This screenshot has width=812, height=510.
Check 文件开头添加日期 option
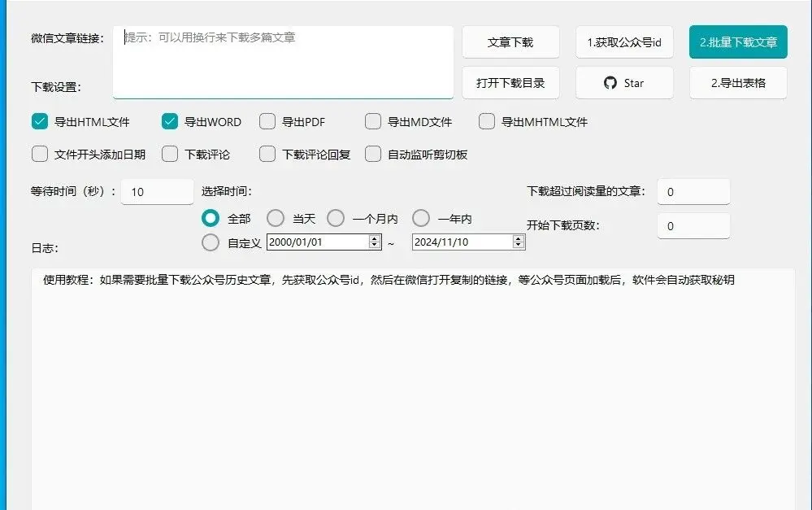click(40, 154)
